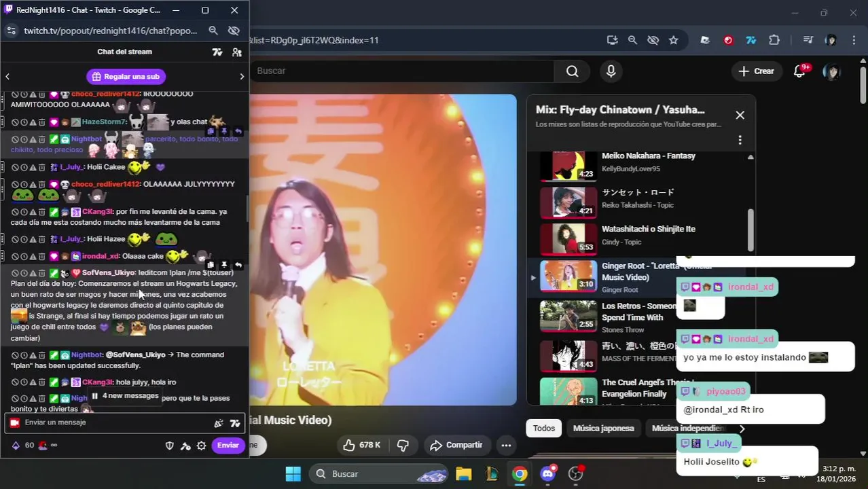Open 7TV emote picker in chat input
This screenshot has width=868, height=489.
(x=235, y=423)
